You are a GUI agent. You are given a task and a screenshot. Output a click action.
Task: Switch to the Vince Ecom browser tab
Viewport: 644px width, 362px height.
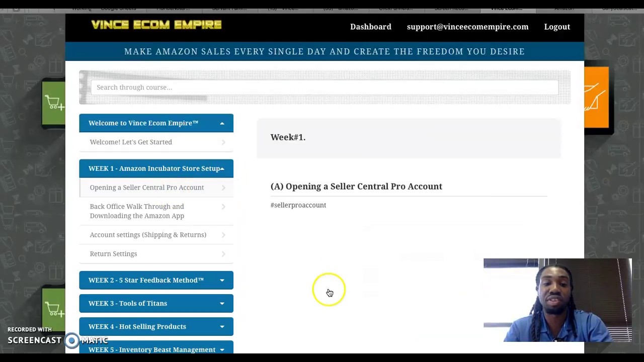click(507, 8)
